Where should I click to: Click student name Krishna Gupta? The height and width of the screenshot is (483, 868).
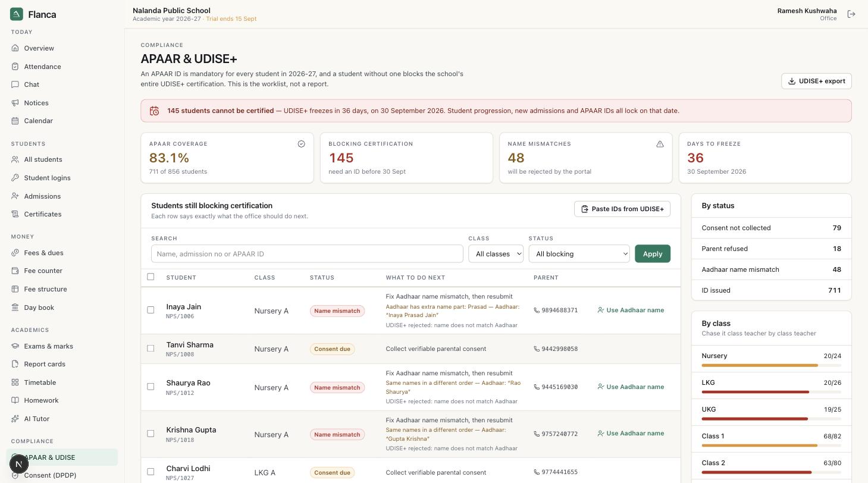191,430
